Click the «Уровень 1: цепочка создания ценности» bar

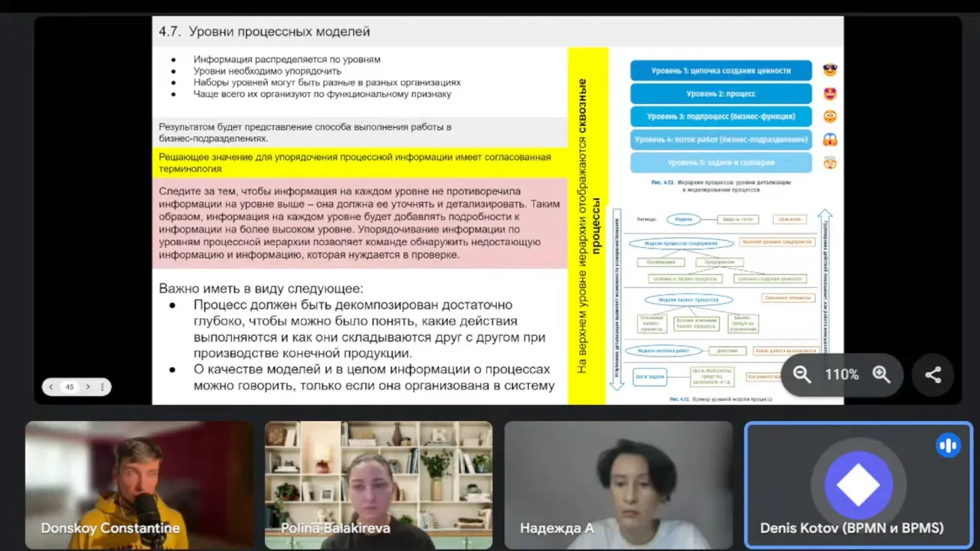tap(720, 70)
